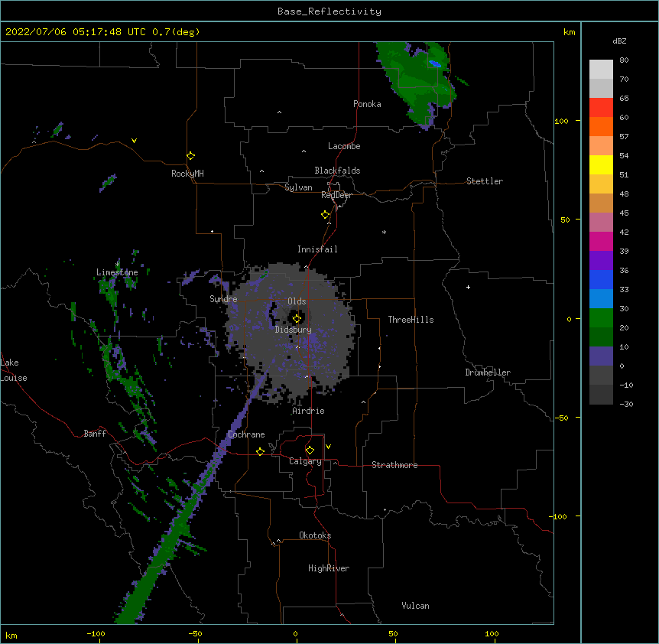Click the Blackfalds label

337,171
